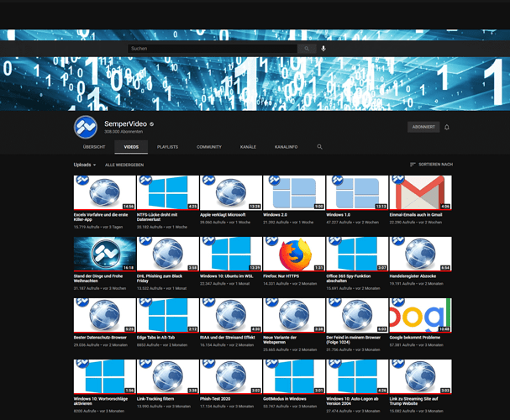Click the SemperVideo channel avatar
This screenshot has height=420, width=510.
tap(87, 128)
